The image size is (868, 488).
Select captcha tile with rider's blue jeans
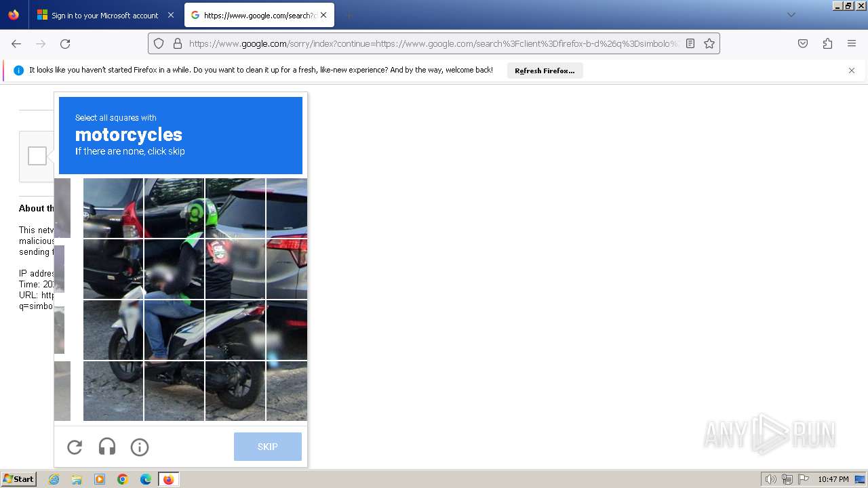click(x=174, y=330)
